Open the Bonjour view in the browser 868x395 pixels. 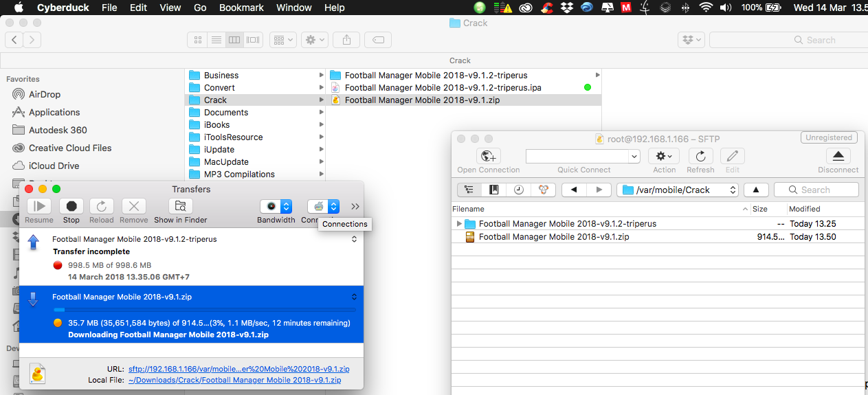(x=542, y=190)
